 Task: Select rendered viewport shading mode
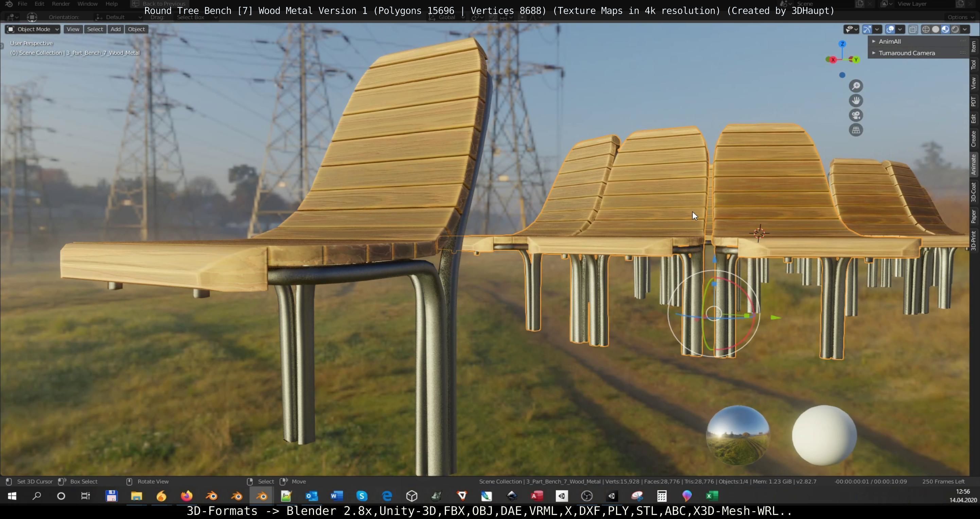(955, 29)
